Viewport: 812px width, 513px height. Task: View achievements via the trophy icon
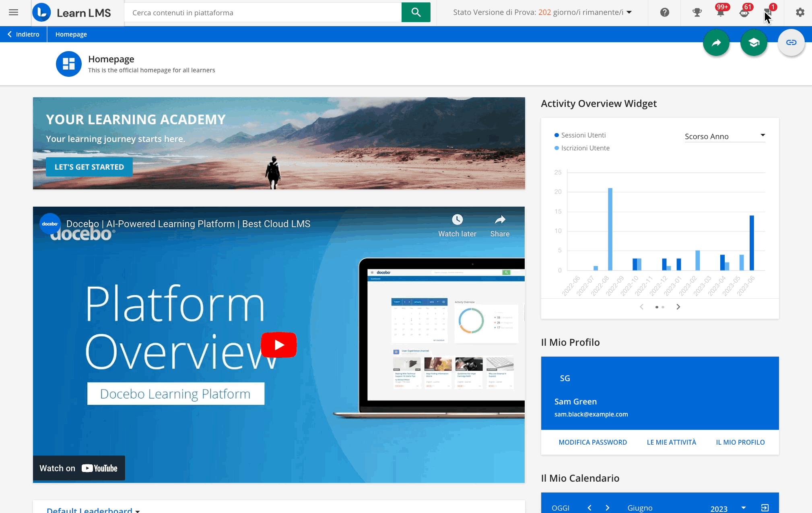(697, 12)
